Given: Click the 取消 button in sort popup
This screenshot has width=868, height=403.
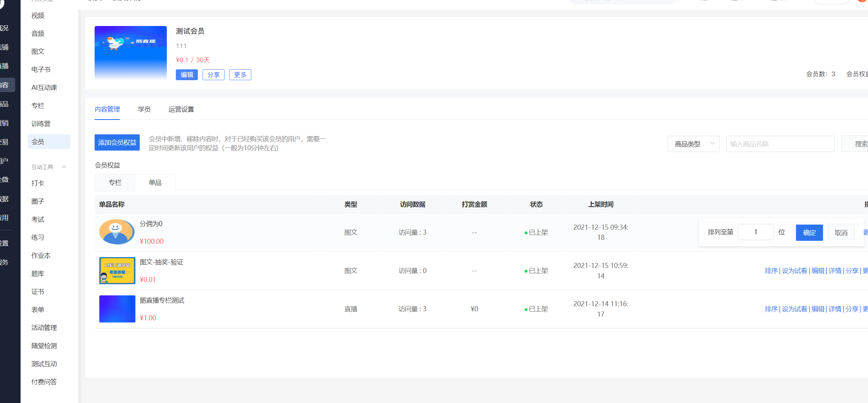Looking at the screenshot, I should [x=841, y=233].
